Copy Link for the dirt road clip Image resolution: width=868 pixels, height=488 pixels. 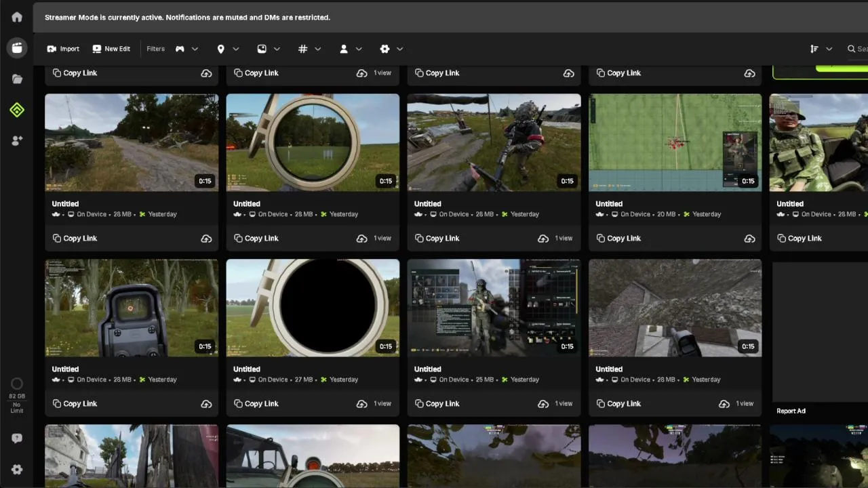point(75,239)
